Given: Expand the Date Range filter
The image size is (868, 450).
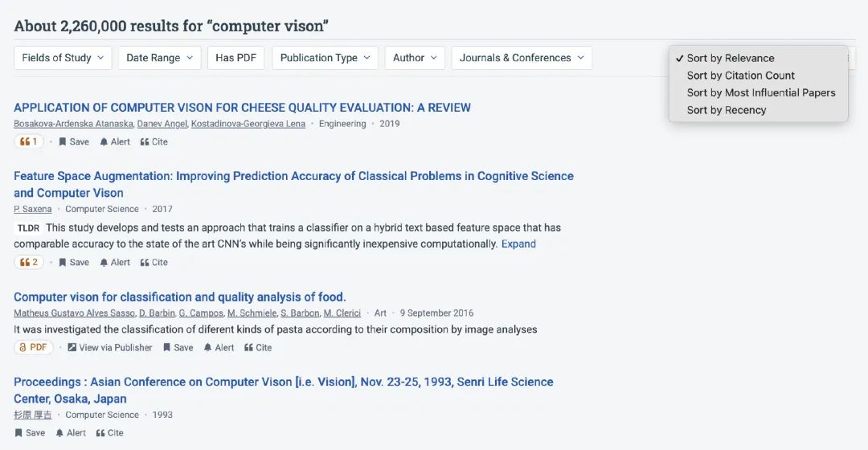Looking at the screenshot, I should click(x=159, y=58).
